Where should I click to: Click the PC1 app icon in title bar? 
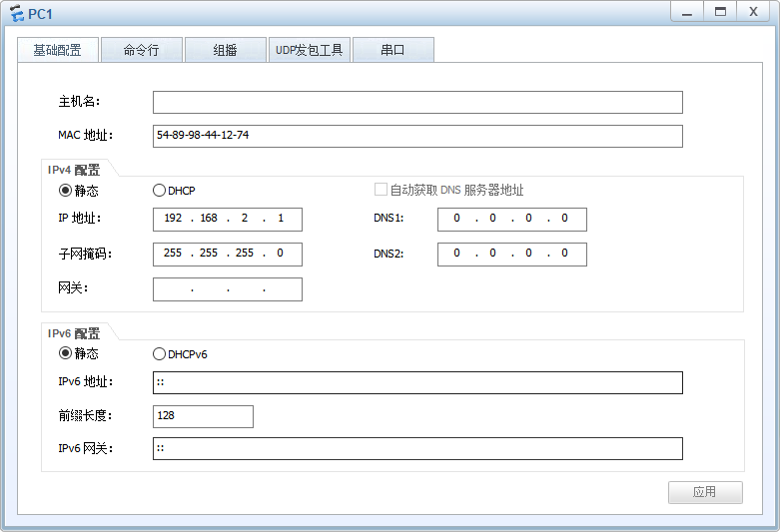(16, 13)
